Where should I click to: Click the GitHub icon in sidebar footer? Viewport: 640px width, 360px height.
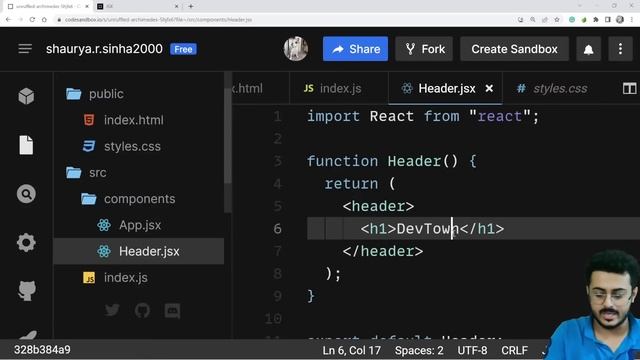(142, 311)
